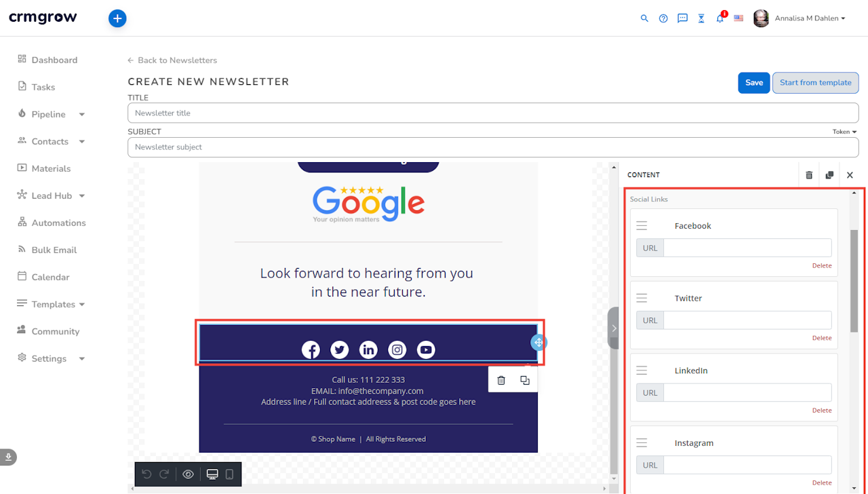Viewport: 868px width, 494px height.
Task: Open the help question mark icon
Action: [x=663, y=18]
